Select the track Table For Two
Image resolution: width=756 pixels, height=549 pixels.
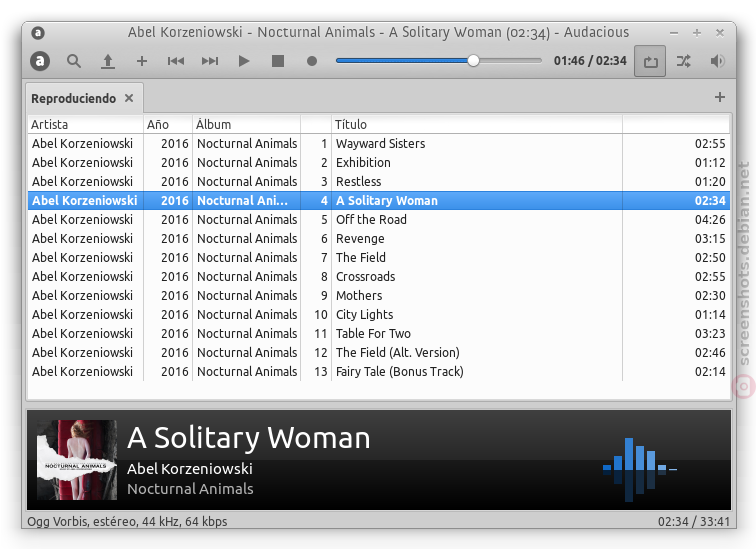[x=379, y=334]
